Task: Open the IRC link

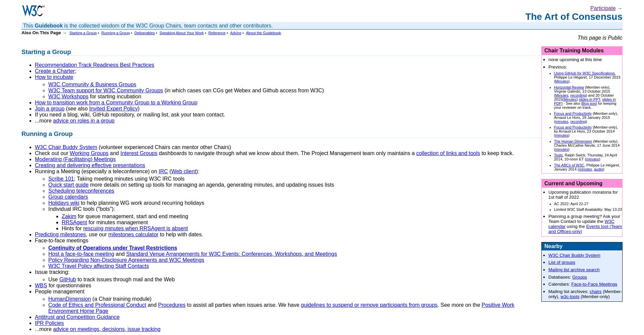Action: tap(163, 172)
